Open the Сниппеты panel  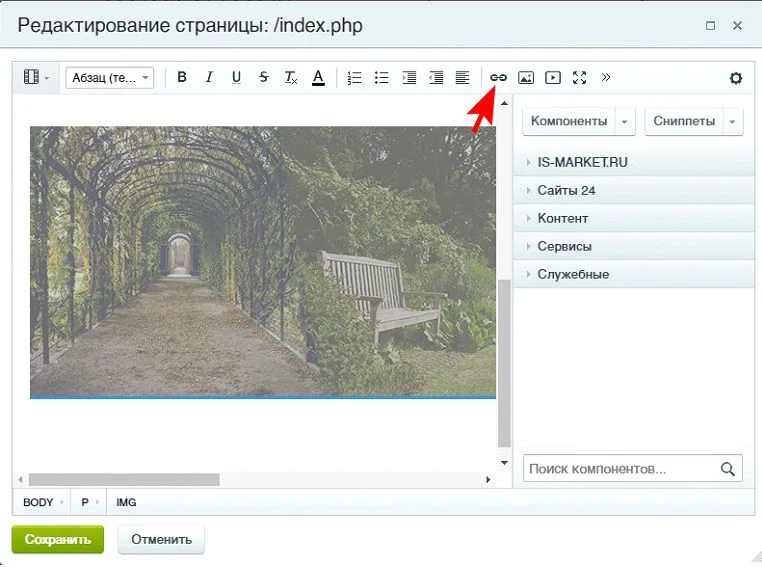tap(684, 121)
